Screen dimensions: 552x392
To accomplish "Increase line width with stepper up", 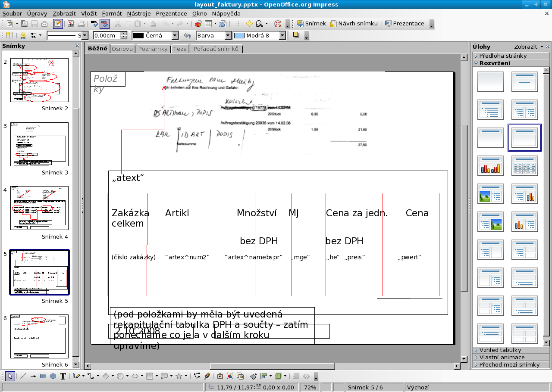I will click(124, 34).
